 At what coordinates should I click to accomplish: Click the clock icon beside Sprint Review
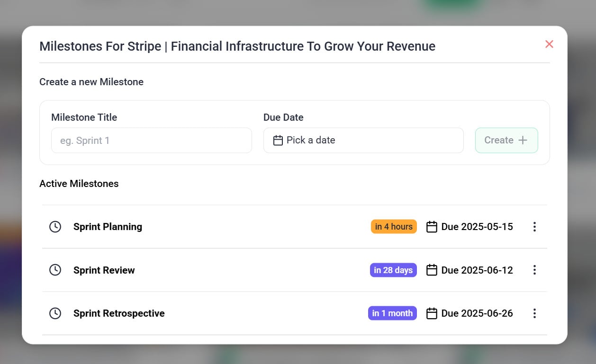pyautogui.click(x=55, y=270)
